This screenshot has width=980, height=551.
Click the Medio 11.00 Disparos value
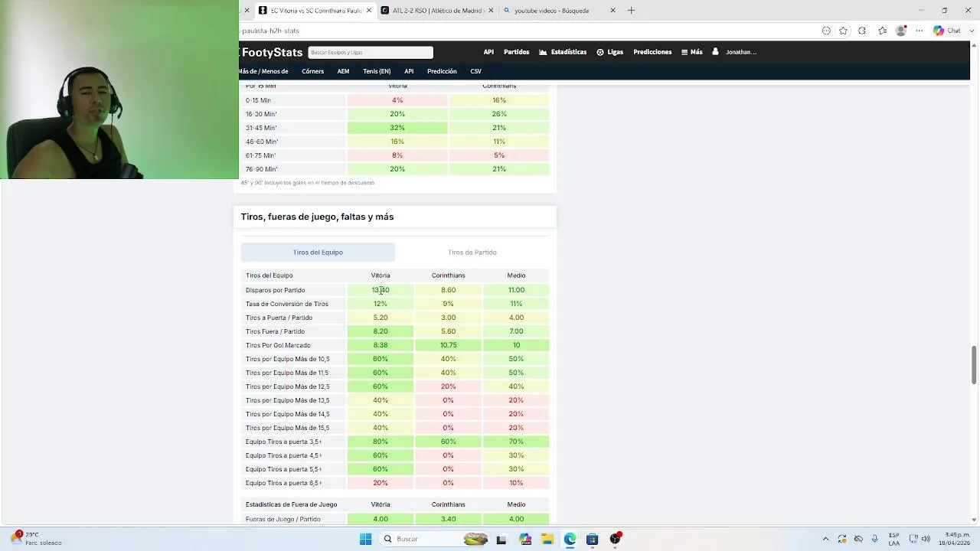point(516,290)
